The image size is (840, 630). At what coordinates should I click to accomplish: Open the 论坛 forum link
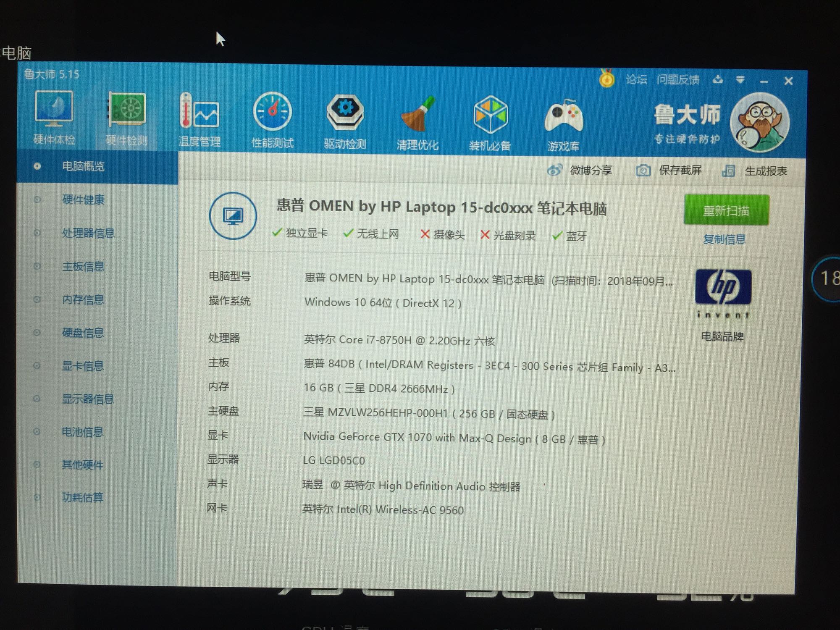[x=636, y=79]
